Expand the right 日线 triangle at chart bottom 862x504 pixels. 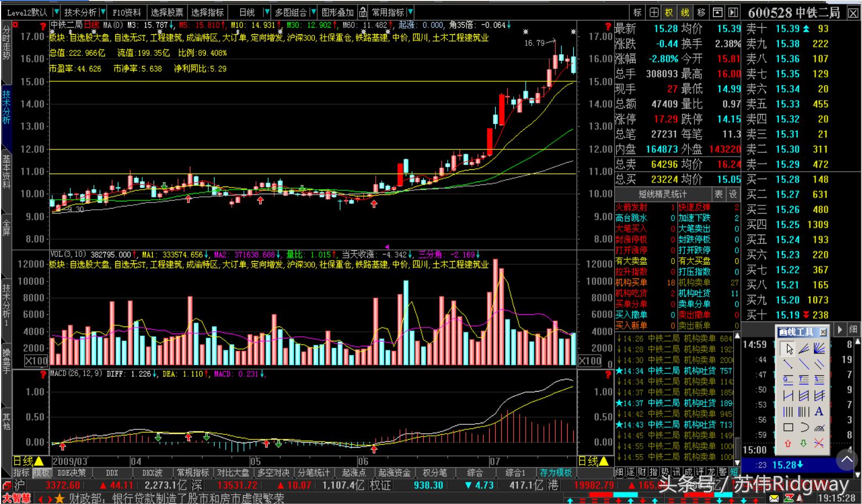coord(604,461)
